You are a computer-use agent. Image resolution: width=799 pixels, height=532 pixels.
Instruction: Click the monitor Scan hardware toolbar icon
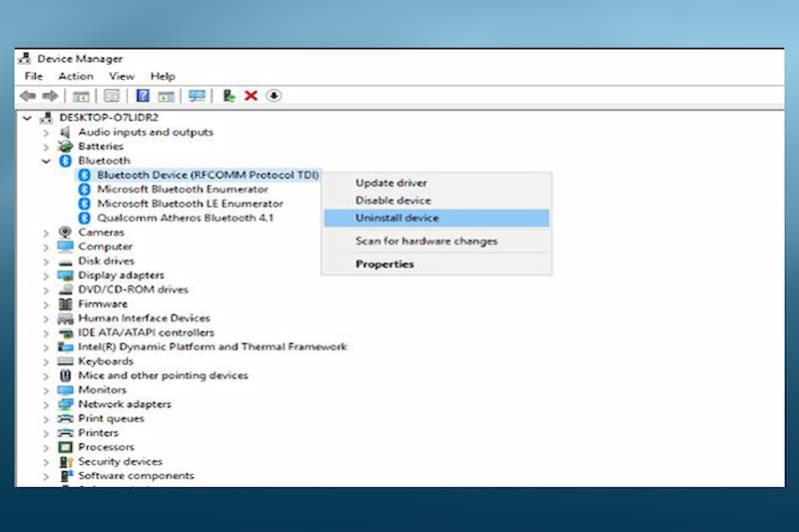[x=197, y=96]
